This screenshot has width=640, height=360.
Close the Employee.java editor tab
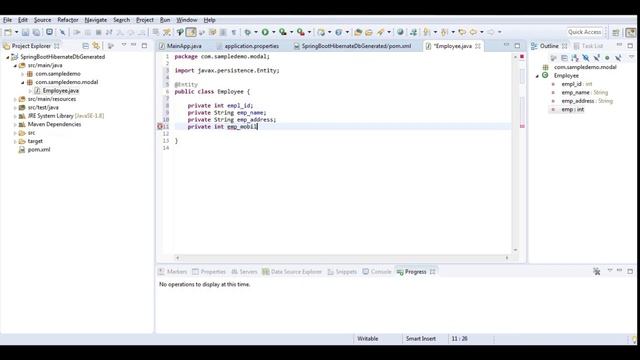click(478, 46)
